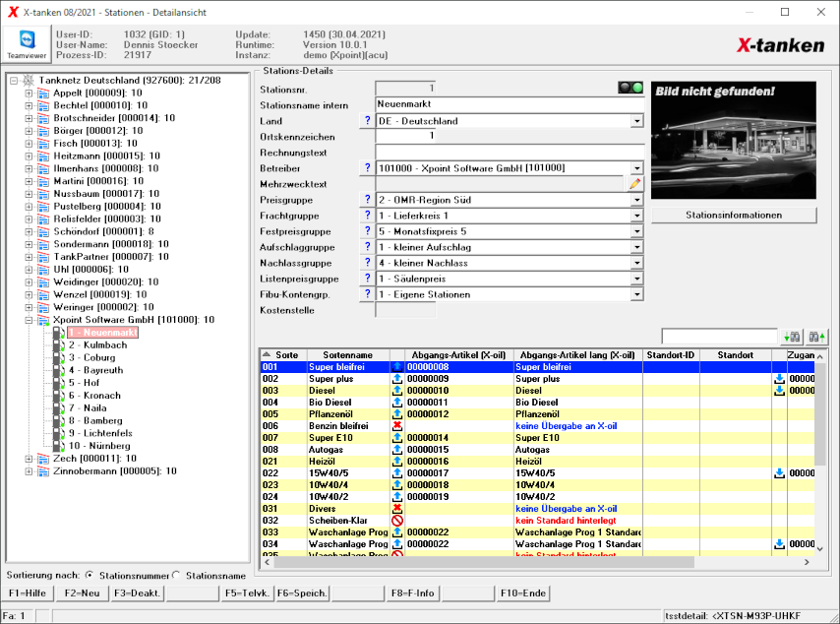
Task: Click the station photo thumbnail
Action: tap(734, 141)
